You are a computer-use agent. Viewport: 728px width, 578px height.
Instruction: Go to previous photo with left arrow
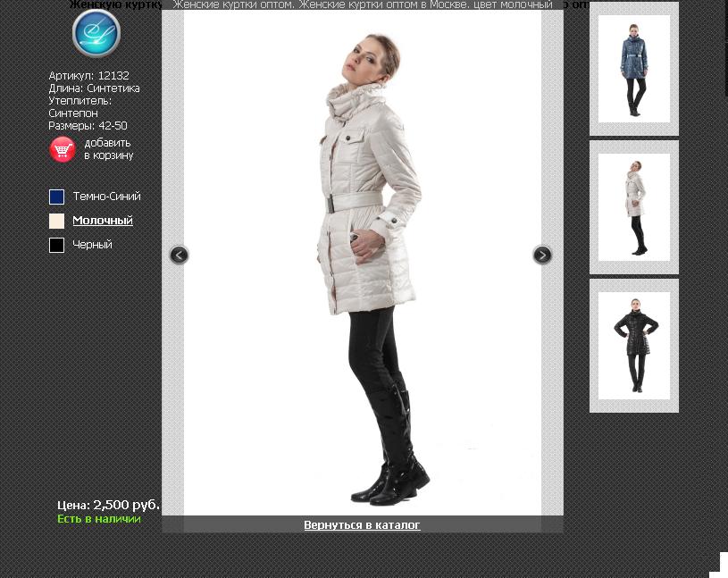[x=180, y=255]
